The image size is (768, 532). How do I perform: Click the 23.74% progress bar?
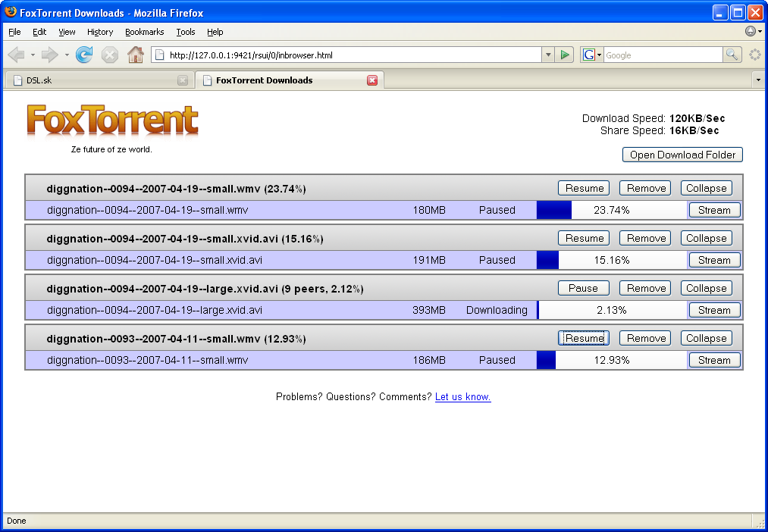pos(612,210)
